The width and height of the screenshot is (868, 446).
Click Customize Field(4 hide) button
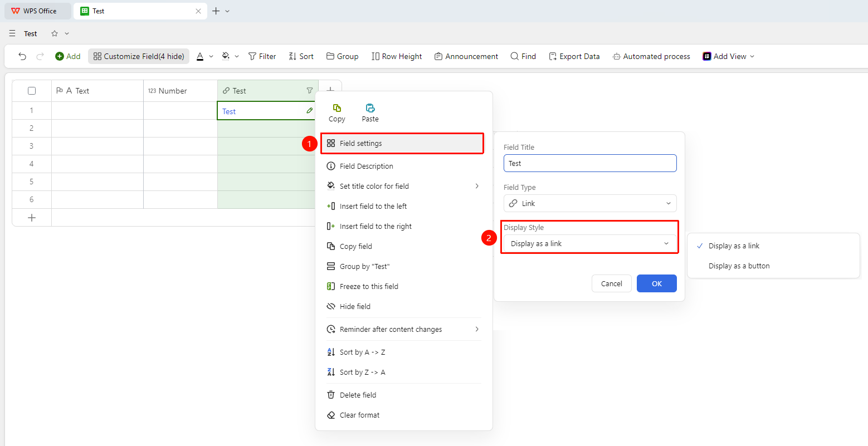(139, 56)
